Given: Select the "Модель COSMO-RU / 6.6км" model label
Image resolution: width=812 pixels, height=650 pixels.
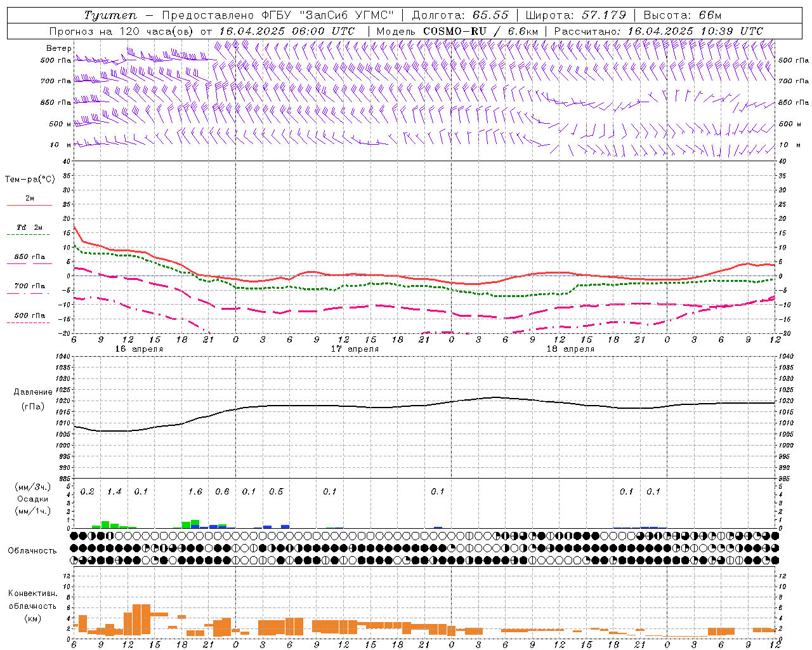Looking at the screenshot, I should click(x=457, y=31).
